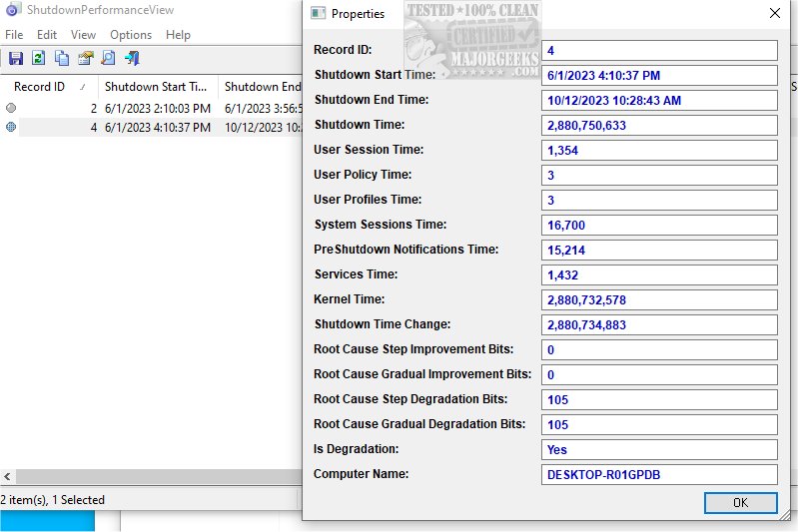Click the 'User Session Time:' label

click(x=369, y=150)
